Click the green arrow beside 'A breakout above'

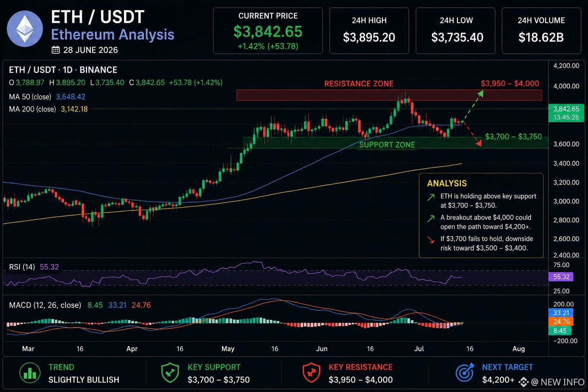(x=431, y=219)
